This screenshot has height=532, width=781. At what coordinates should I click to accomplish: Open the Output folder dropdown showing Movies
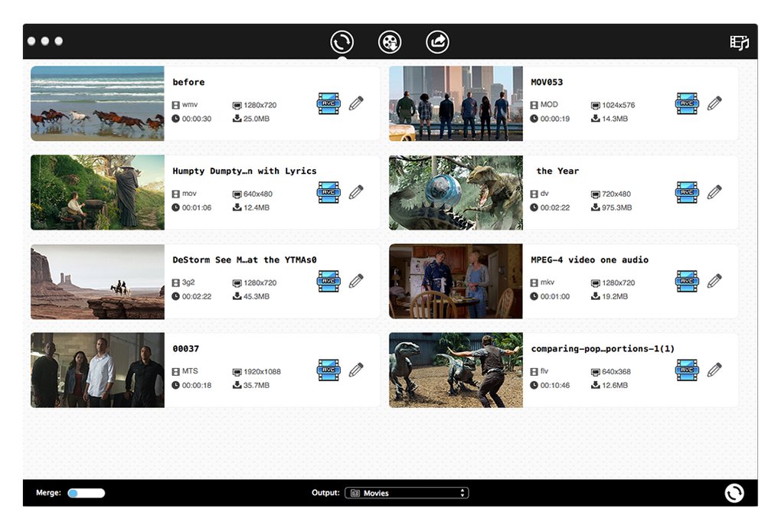(x=407, y=493)
